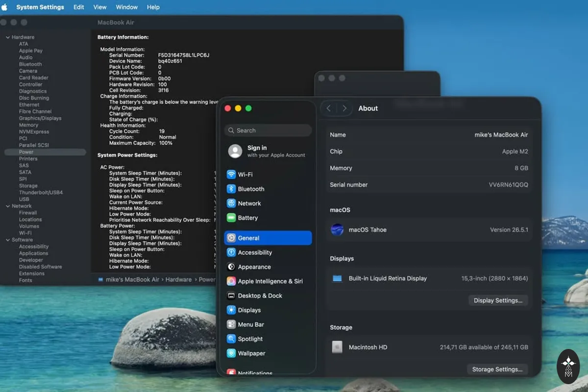Viewport: 588px width, 392px height.
Task: Select Power in System Information sidebar
Action: tap(45, 152)
